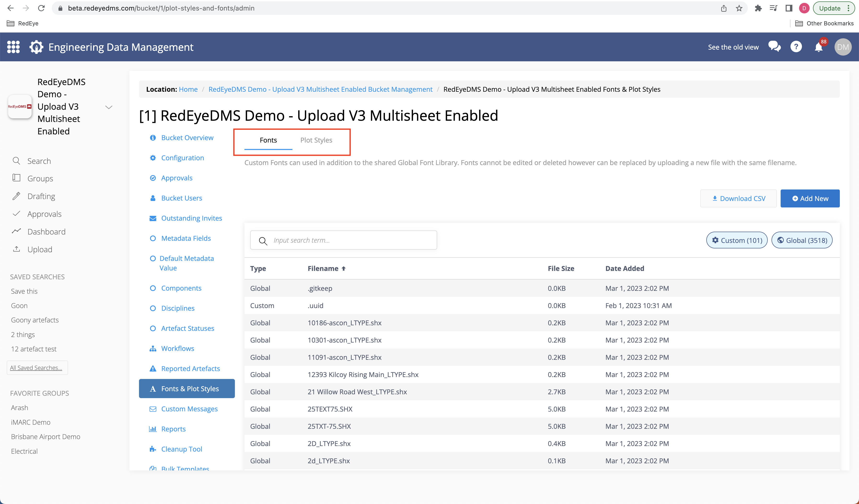Click the browser back arrow

click(x=11, y=8)
